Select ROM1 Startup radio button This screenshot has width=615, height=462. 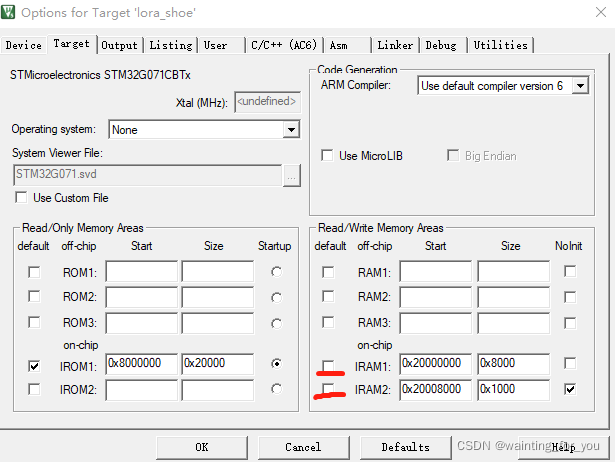tap(277, 272)
